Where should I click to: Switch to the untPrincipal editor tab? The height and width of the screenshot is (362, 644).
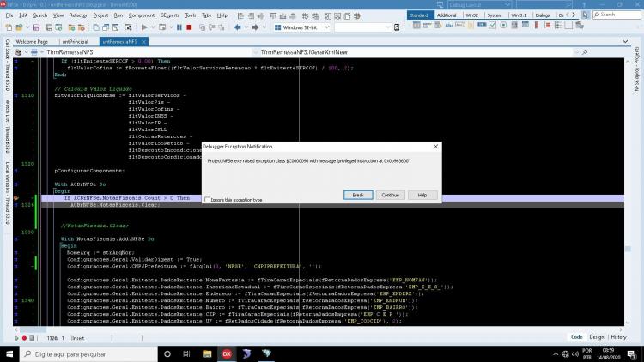[76, 42]
